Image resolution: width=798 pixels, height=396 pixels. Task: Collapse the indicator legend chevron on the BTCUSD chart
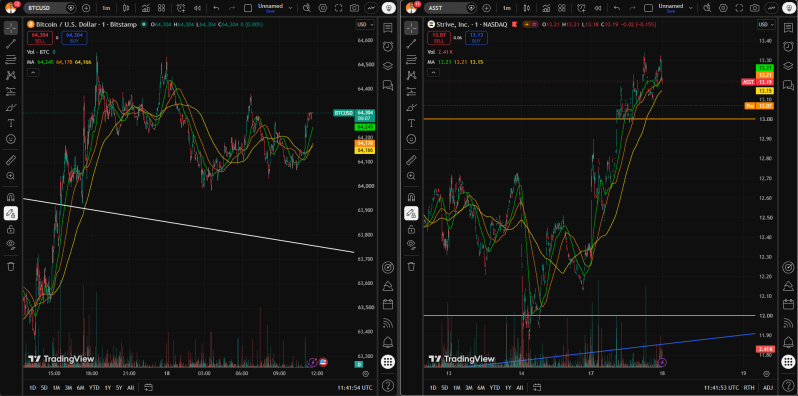tap(32, 73)
